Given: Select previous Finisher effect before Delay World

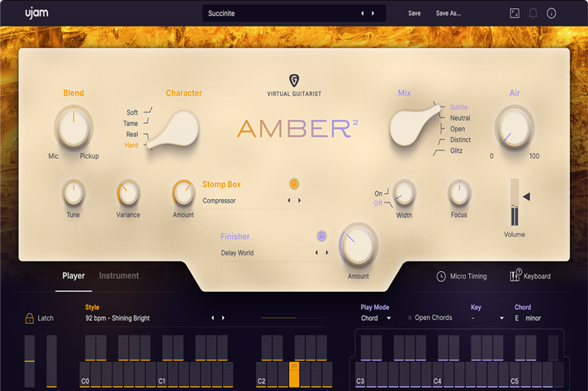Looking at the screenshot, I should coord(316,252).
